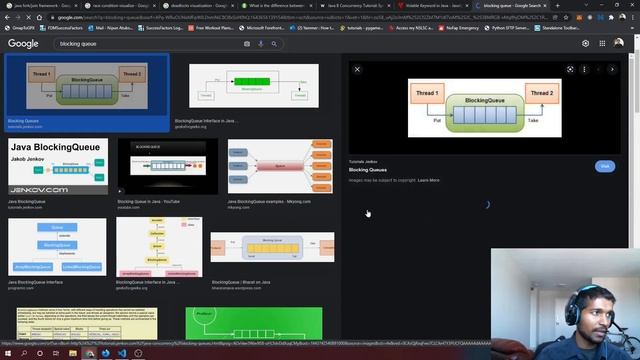640x360 pixels.
Task: Open Visual Studio Code from the taskbar
Action: 122,353
